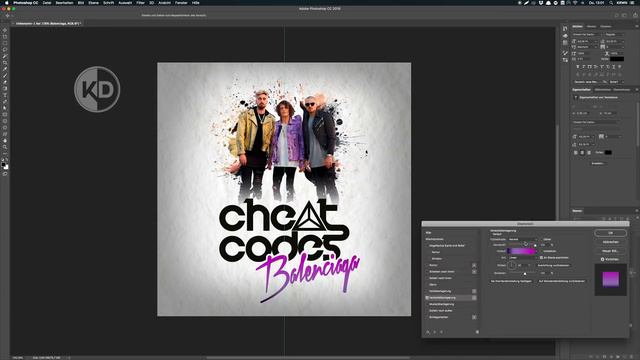Toggle Quick Mask mode icon

(5, 174)
